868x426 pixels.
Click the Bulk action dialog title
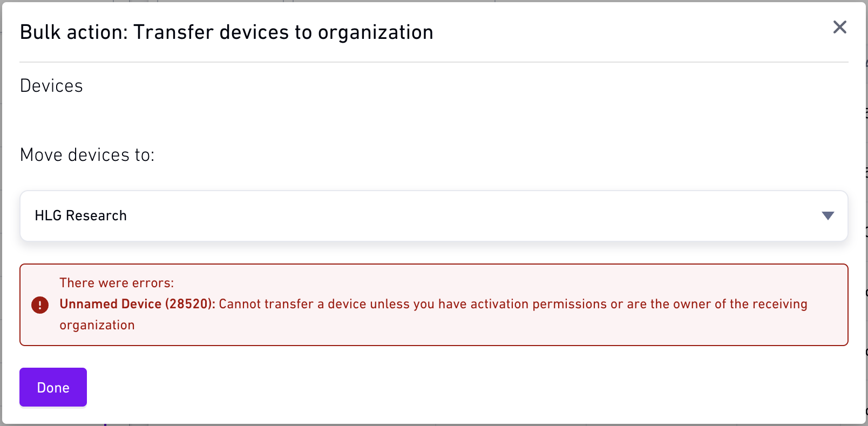(226, 32)
